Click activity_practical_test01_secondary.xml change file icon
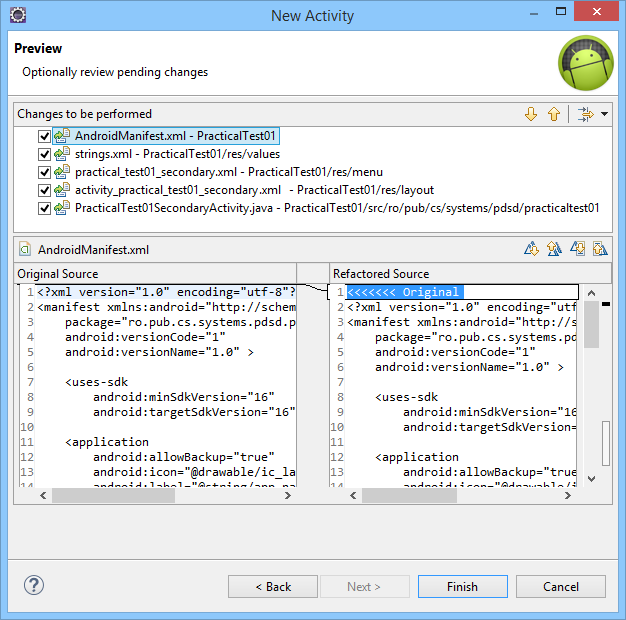This screenshot has width=626, height=620. click(x=62, y=190)
